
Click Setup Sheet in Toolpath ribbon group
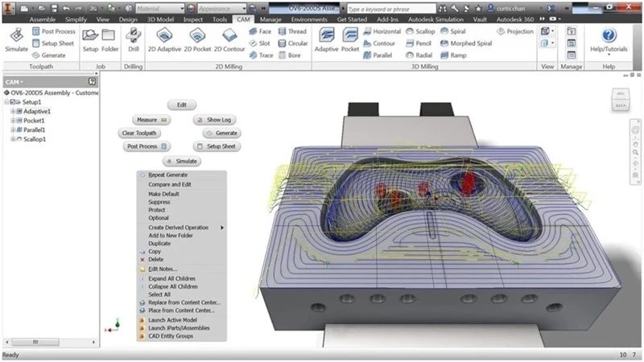point(53,43)
